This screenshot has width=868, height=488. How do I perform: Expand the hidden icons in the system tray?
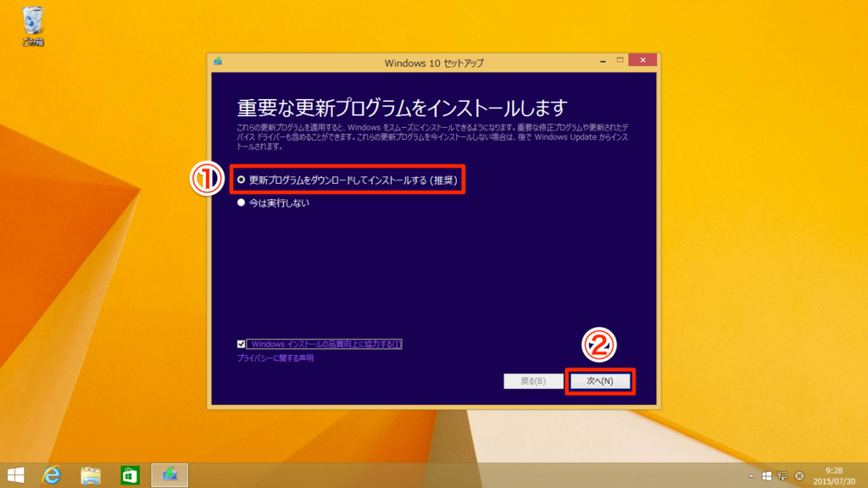tap(751, 474)
